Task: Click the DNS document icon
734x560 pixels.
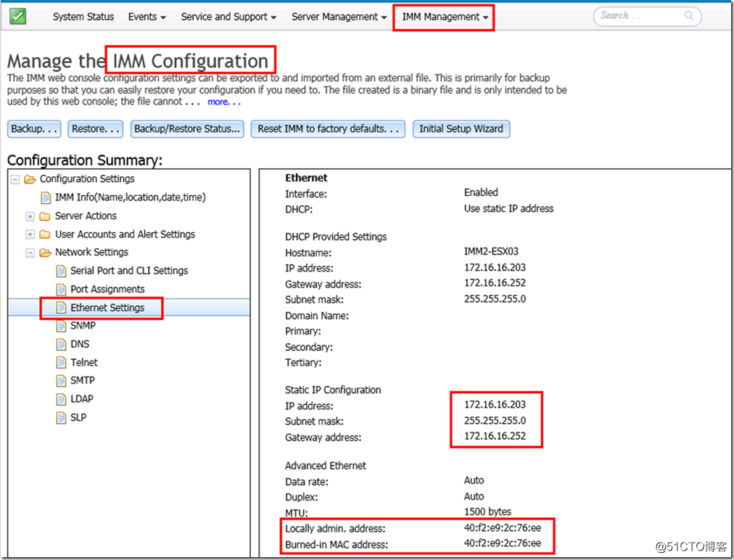Action: click(61, 344)
